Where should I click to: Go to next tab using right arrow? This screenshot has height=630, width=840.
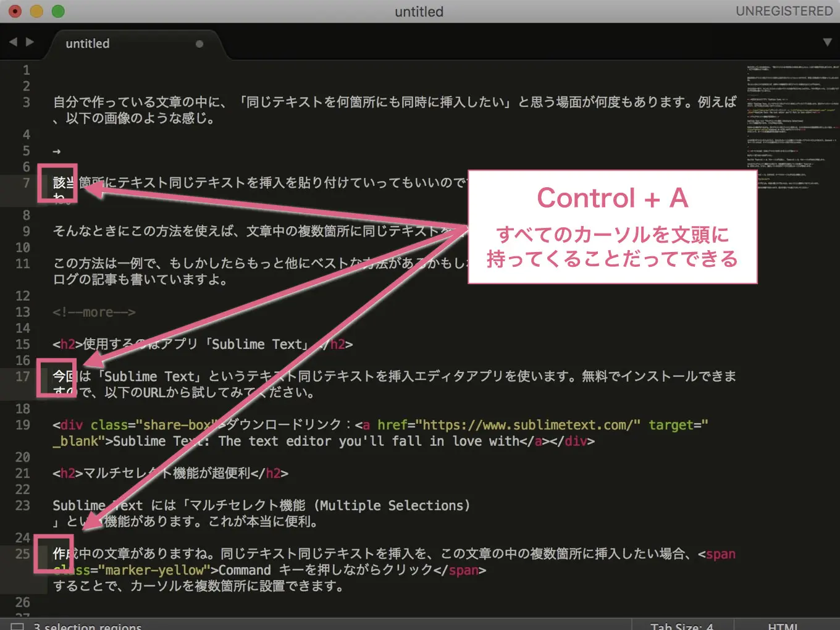(30, 42)
